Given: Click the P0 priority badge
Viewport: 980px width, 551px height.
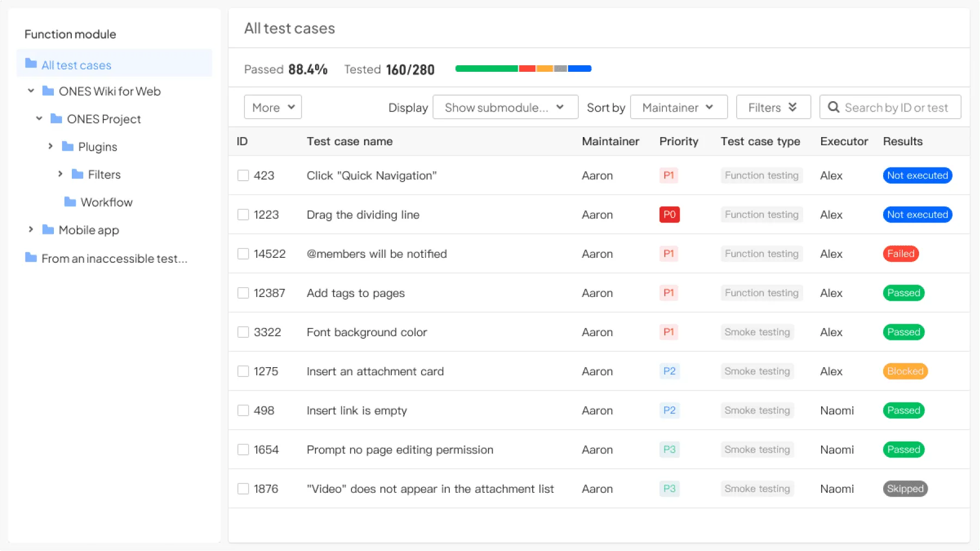Looking at the screenshot, I should coord(669,214).
